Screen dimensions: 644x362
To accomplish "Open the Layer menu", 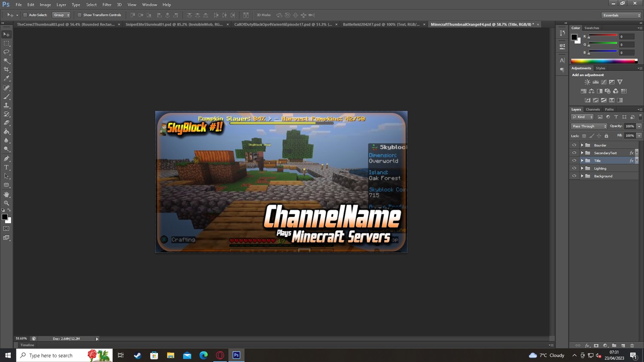I will click(x=61, y=5).
